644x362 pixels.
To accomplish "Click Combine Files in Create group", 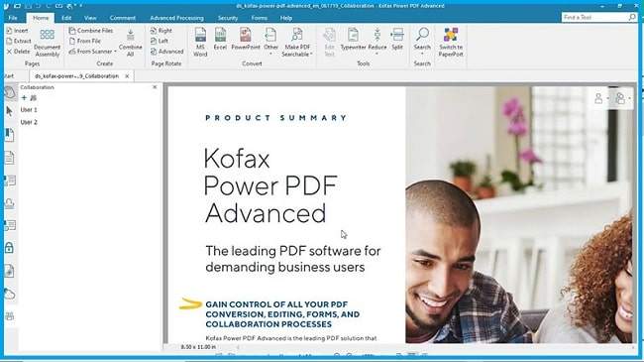I will (x=91, y=31).
